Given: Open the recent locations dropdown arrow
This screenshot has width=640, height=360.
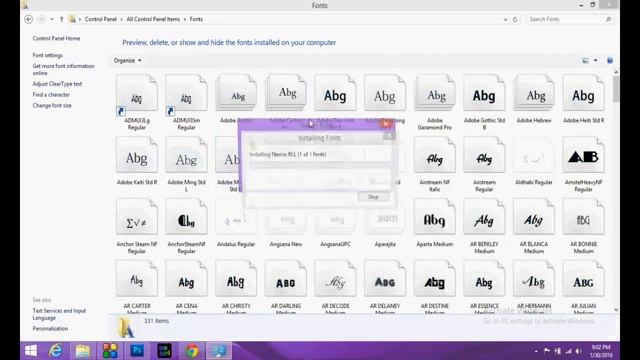Looking at the screenshot, I should pyautogui.click(x=52, y=19).
